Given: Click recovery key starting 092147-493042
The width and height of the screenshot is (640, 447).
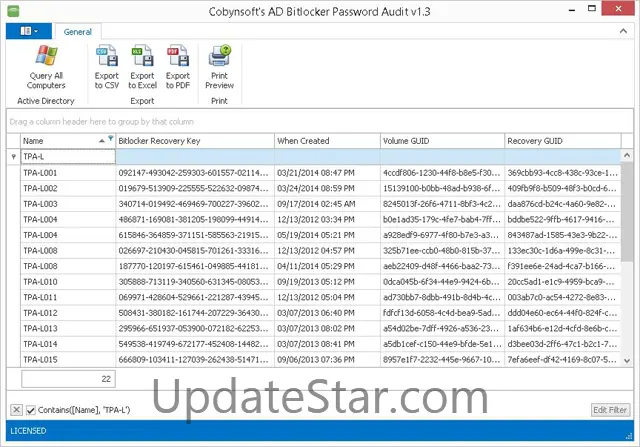Looking at the screenshot, I should [193, 173].
